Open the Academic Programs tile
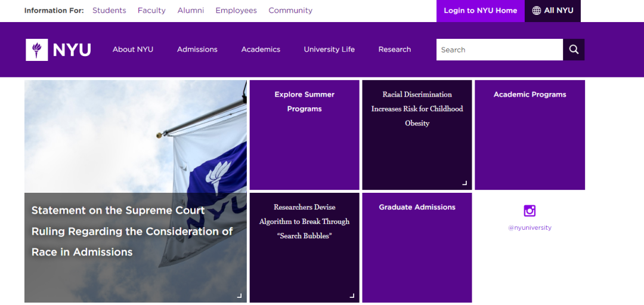644x305 pixels. 530,135
